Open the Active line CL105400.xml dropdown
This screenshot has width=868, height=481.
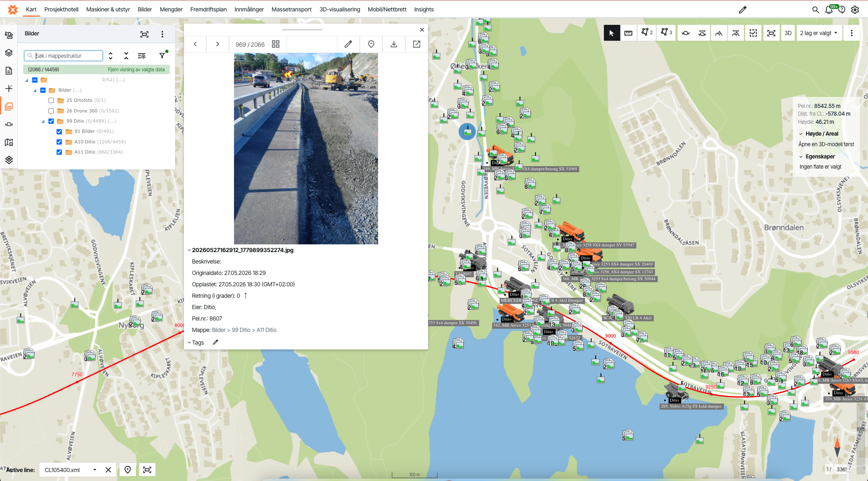pos(70,470)
